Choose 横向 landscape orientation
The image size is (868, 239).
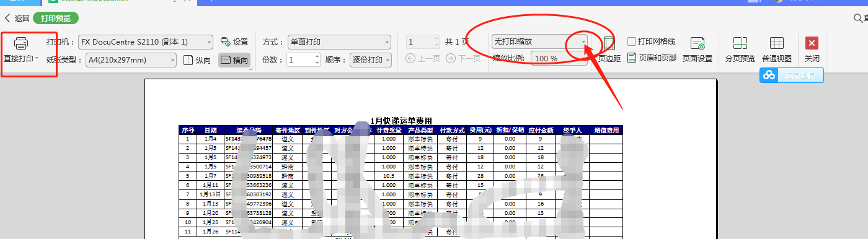[234, 60]
